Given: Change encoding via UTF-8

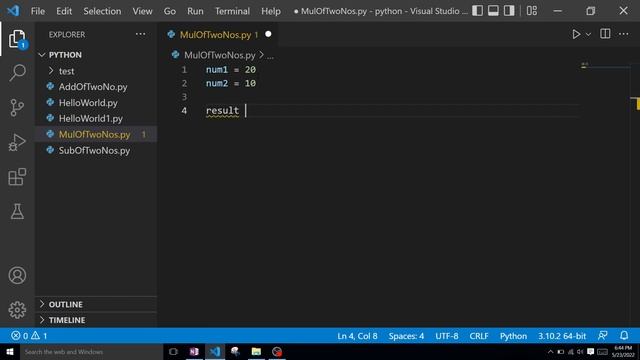Looking at the screenshot, I should (x=447, y=336).
